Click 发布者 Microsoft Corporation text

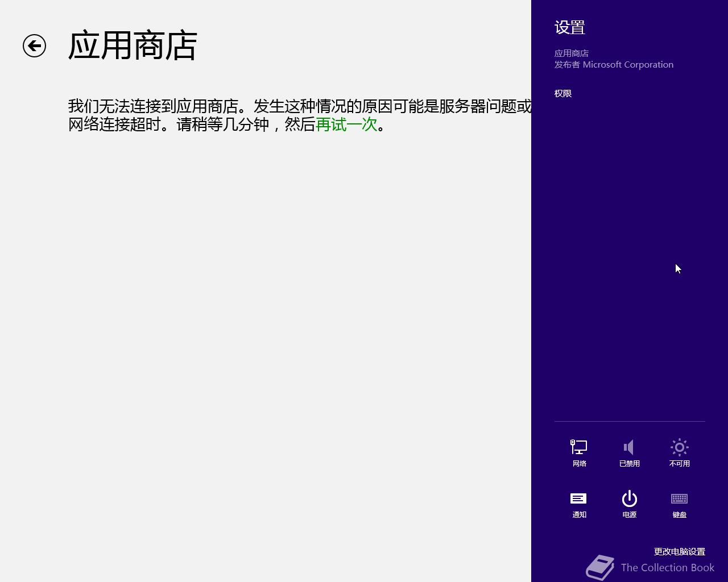(614, 64)
